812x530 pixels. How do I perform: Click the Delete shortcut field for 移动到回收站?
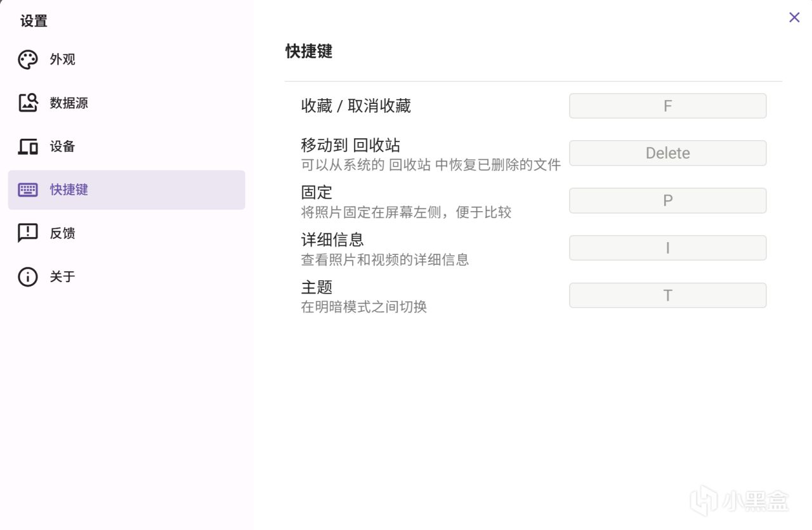click(667, 153)
